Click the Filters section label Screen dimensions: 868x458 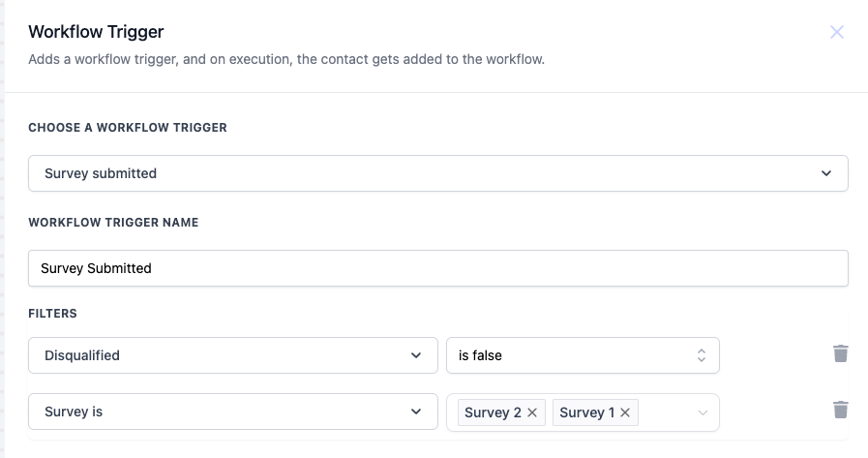[52, 314]
